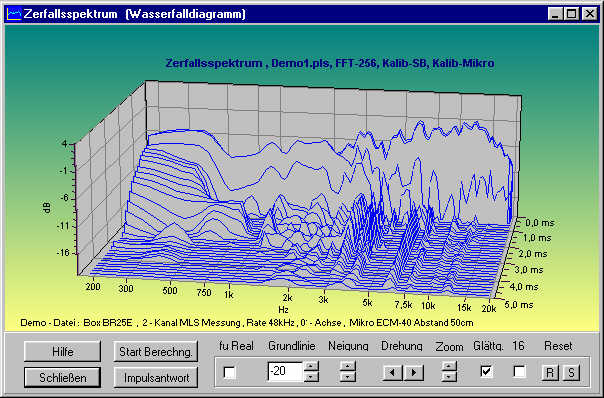The width and height of the screenshot is (604, 398).
Task: Open the Impulsantwort view
Action: [156, 378]
